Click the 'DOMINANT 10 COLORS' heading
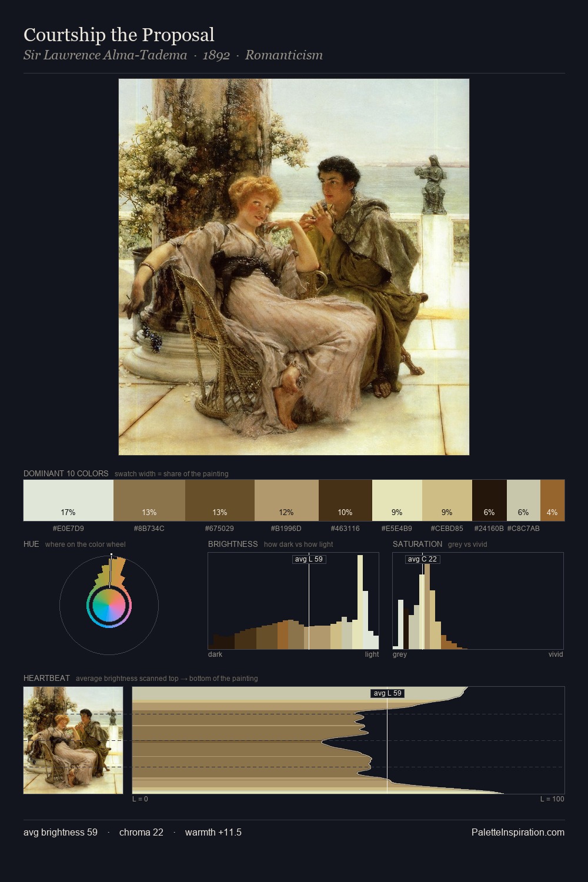 click(66, 473)
